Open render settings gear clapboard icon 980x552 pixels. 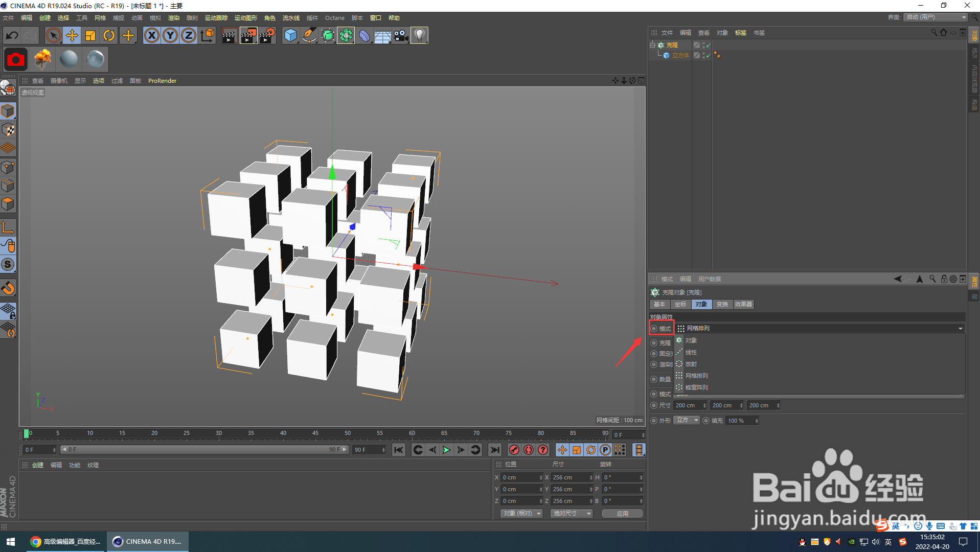point(267,35)
